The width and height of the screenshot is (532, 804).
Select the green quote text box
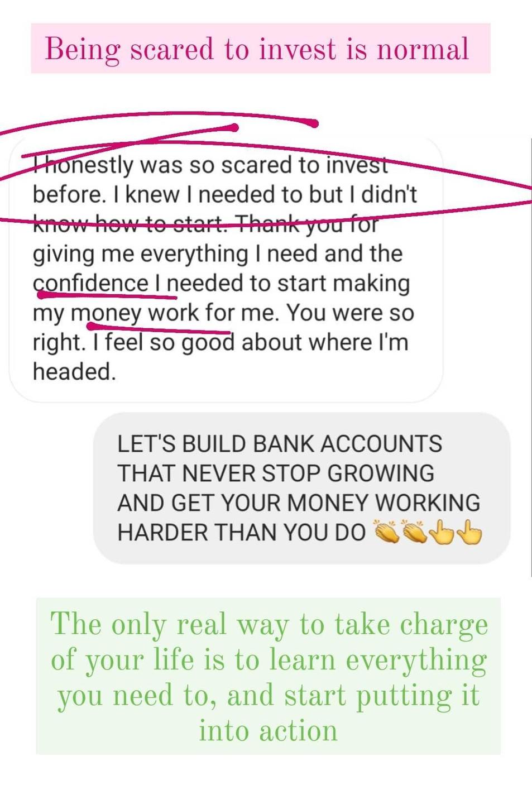(x=268, y=676)
